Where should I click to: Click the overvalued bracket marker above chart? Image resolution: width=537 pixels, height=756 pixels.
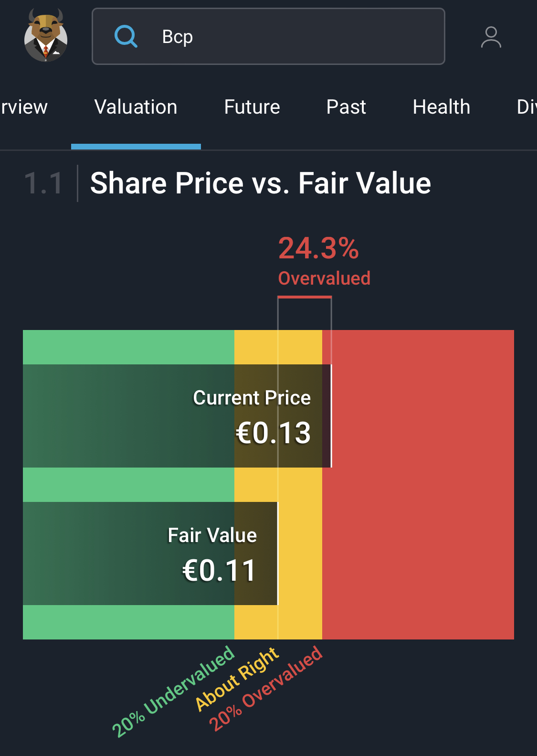305,298
